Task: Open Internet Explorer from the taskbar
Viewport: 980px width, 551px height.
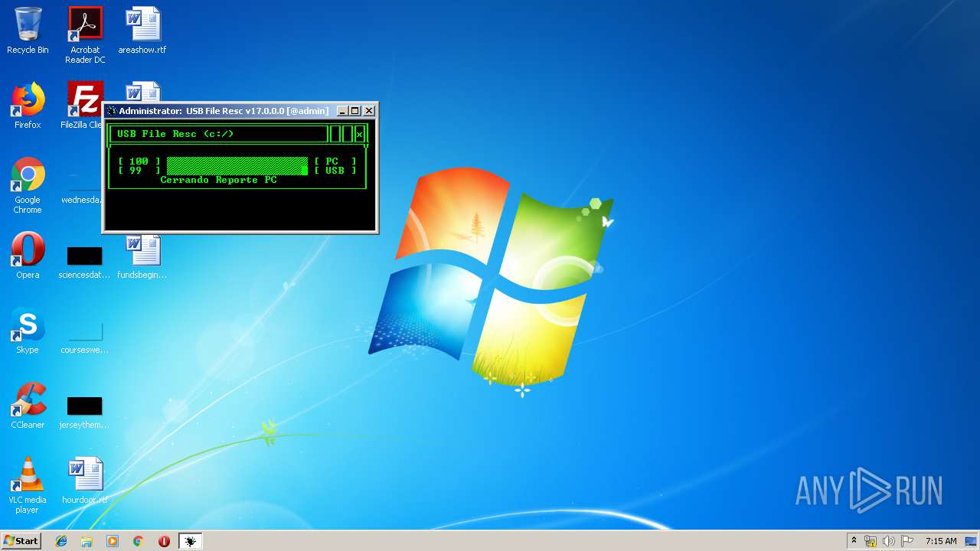Action: coord(61,541)
